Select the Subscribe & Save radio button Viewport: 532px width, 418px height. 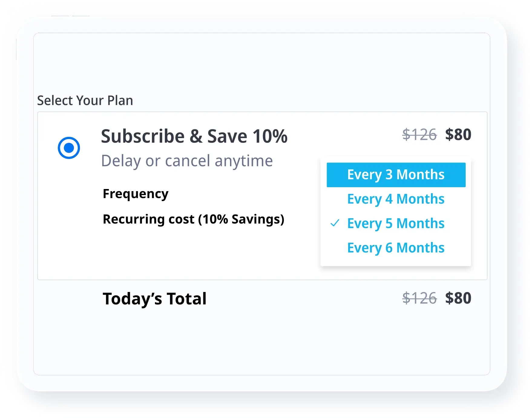point(69,148)
